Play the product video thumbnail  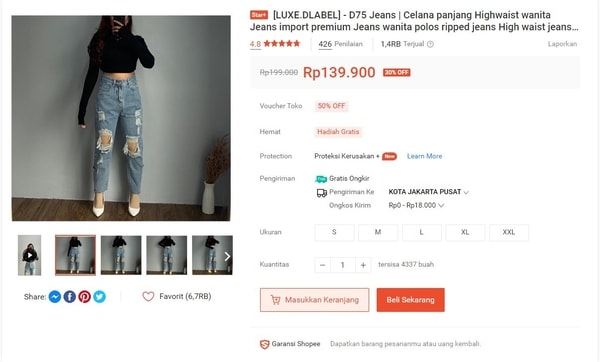29,255
